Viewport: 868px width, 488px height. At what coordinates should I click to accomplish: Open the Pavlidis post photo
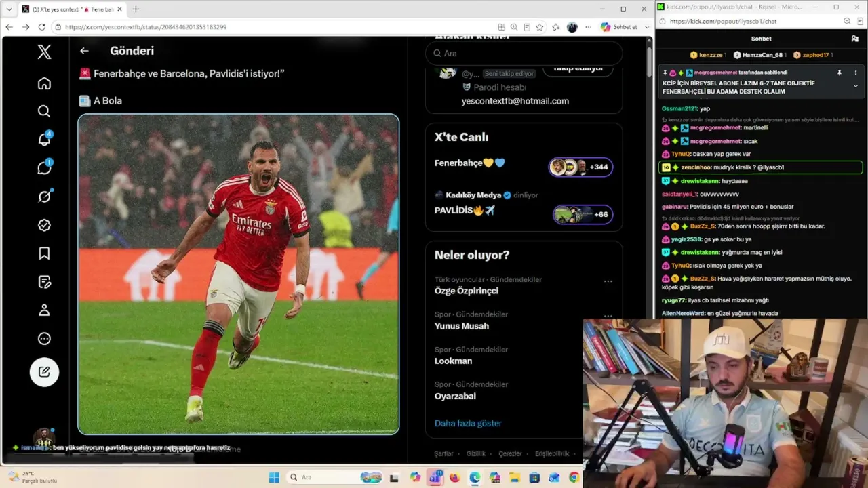coord(239,274)
